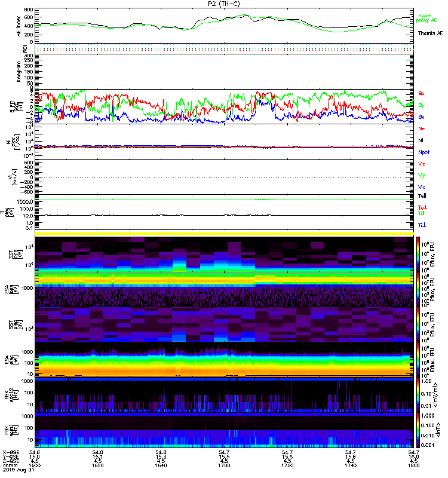Click the SST ions panel color bar
The width and height of the screenshot is (448, 478).
[x=418, y=255]
